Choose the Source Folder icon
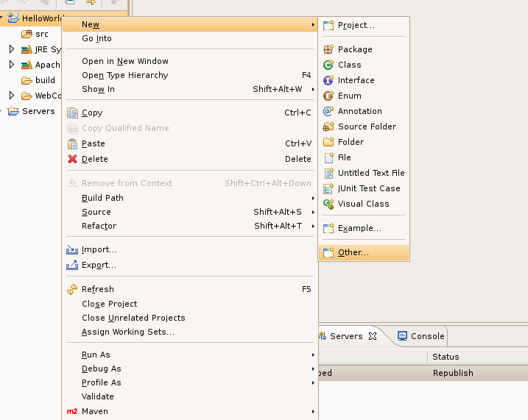Image resolution: width=528 pixels, height=420 pixels. tap(328, 127)
